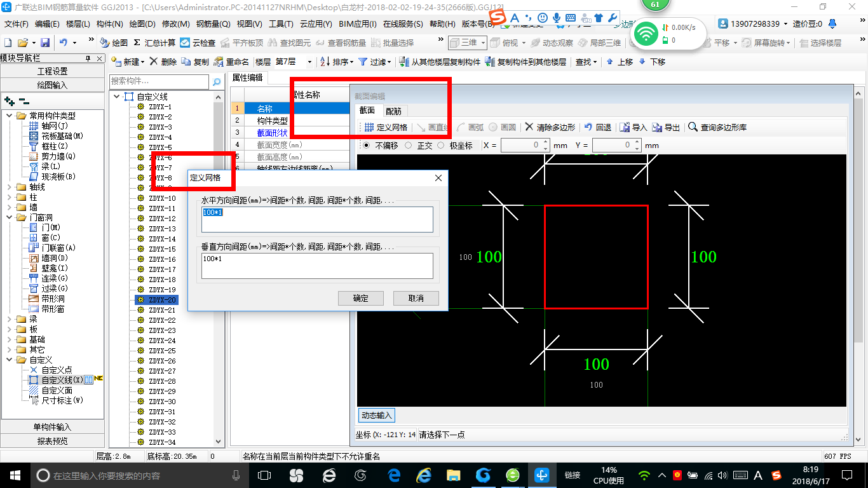
Task: Collapse the 门窗洞 tree node
Action: 10,217
